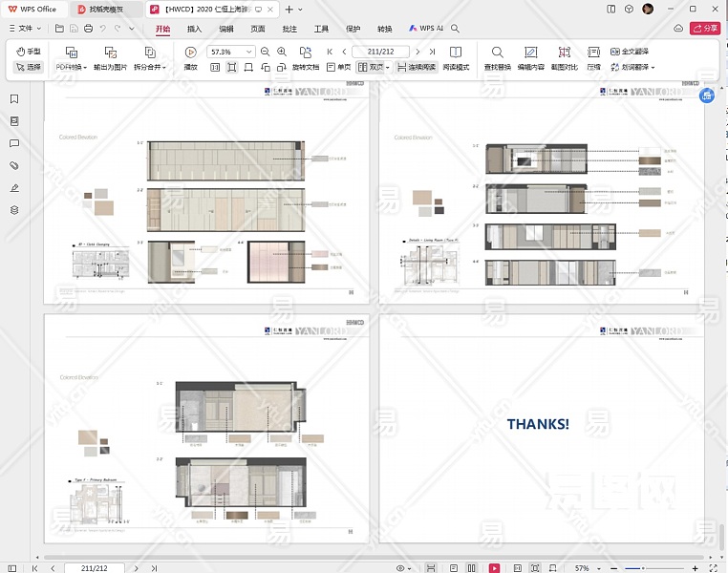Screen dimensions: 728x573
Task: Open the 插入 ribbon tab
Action: [x=194, y=29]
